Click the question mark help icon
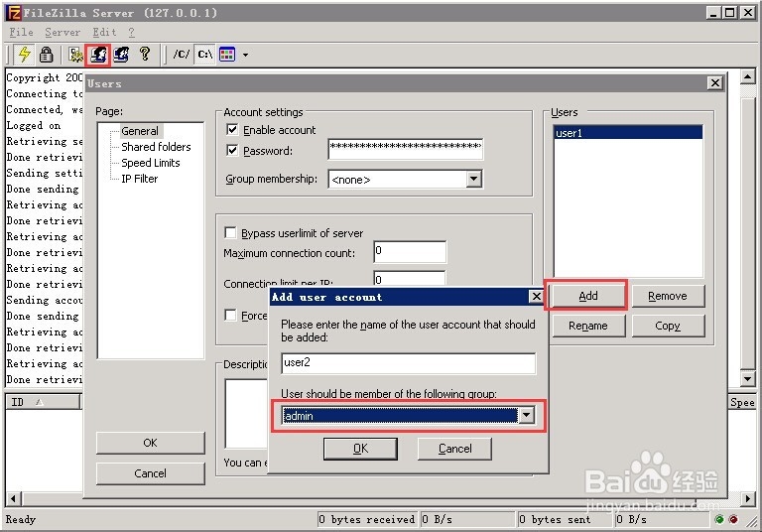Screen dimensions: 762x532 tap(144, 54)
